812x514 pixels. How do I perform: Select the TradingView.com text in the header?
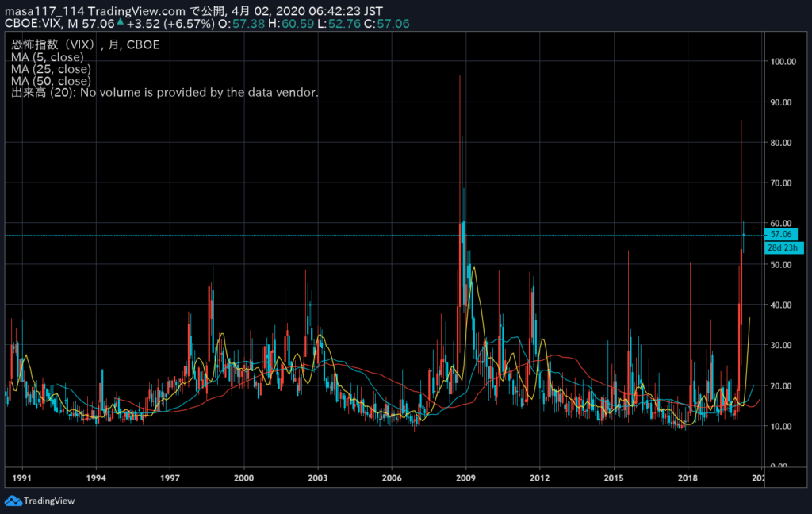point(136,11)
